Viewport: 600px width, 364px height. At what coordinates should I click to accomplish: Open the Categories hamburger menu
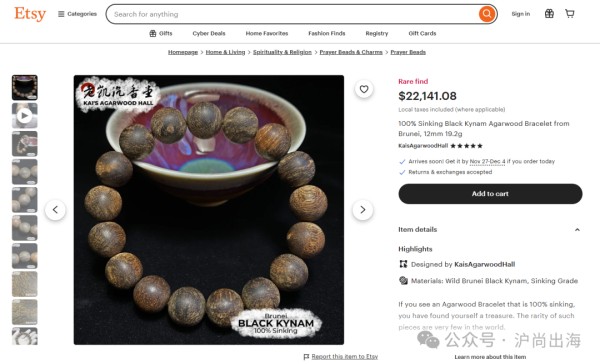[x=77, y=14]
